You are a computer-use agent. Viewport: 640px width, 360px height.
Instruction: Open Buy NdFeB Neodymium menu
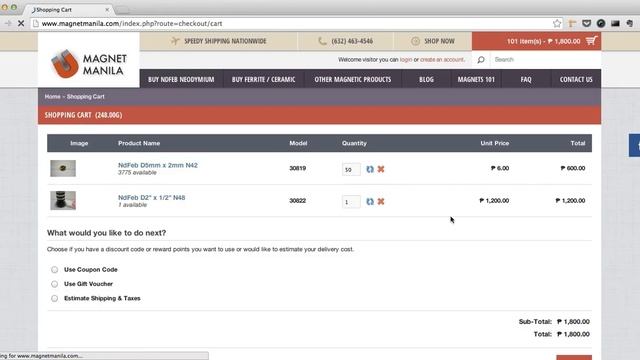[181, 79]
